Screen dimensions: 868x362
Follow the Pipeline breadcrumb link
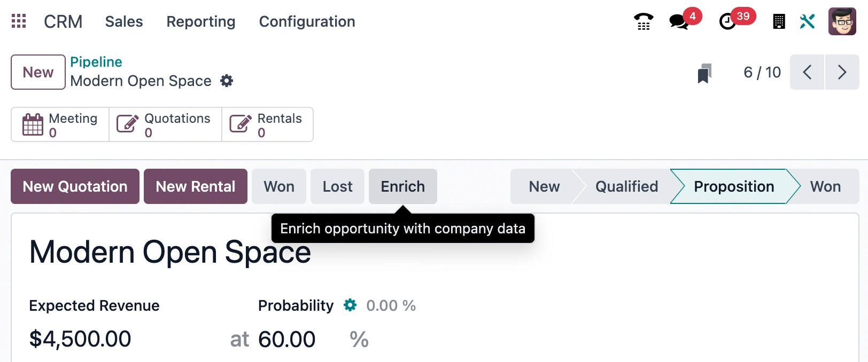point(96,62)
